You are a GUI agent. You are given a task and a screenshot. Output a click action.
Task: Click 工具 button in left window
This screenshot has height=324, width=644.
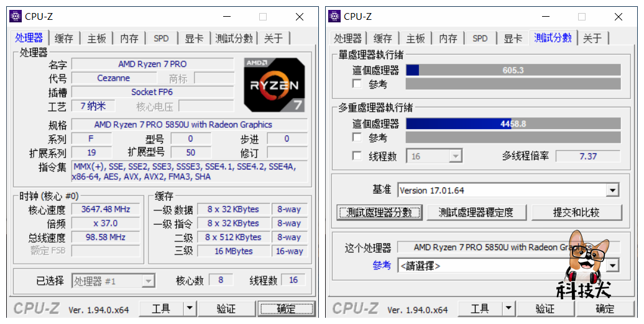[x=162, y=308]
